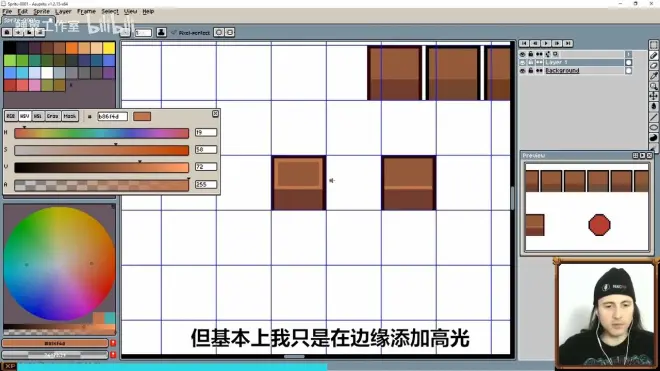This screenshot has height=371, width=660.
Task: Pick the yellow swatch in the palette
Action: pos(109,48)
